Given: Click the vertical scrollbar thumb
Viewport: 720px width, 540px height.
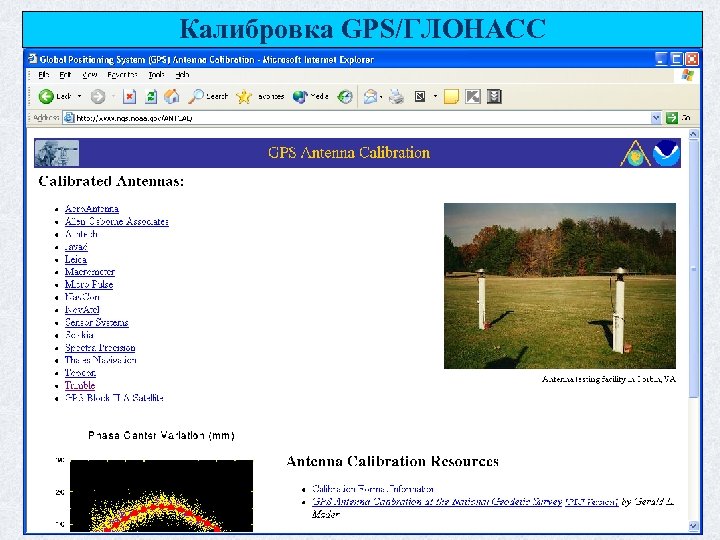Looking at the screenshot, I should click(693, 269).
